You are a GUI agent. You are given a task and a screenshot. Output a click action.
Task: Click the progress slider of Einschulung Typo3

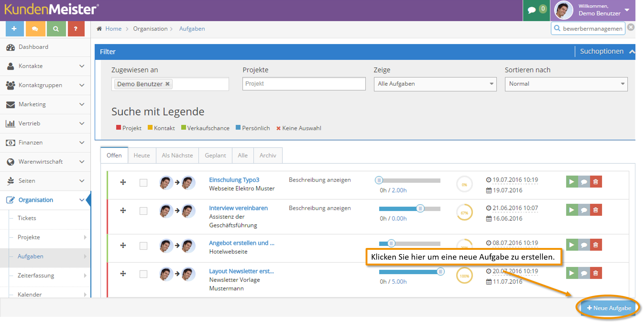click(409, 180)
